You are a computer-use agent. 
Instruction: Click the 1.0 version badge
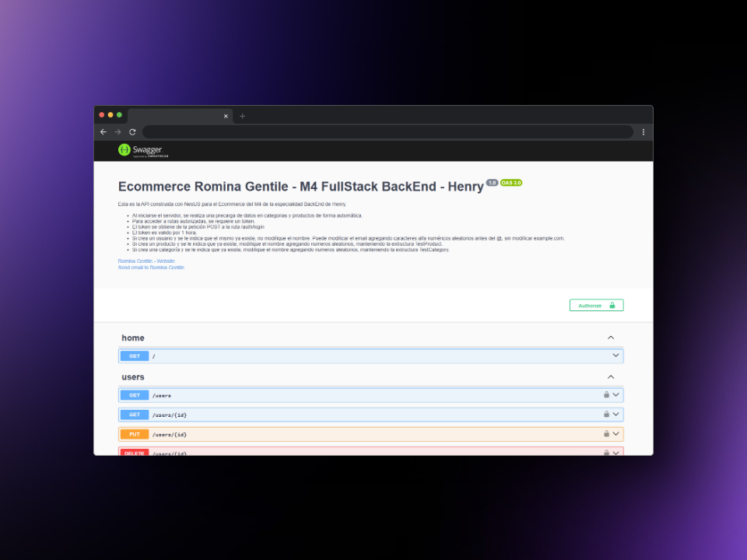point(492,183)
